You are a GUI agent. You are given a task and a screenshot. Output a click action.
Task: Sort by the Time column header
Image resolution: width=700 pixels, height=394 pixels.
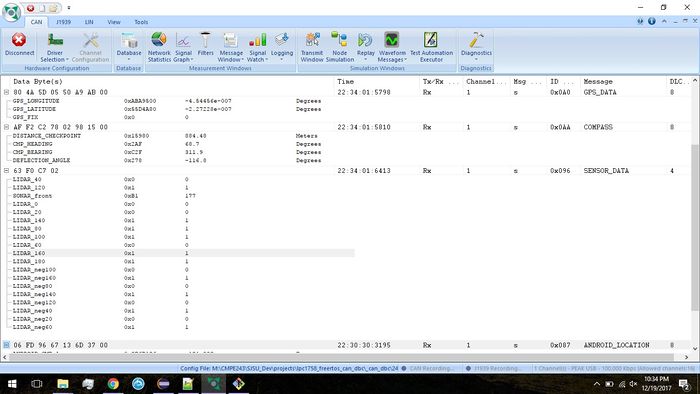[x=346, y=82]
